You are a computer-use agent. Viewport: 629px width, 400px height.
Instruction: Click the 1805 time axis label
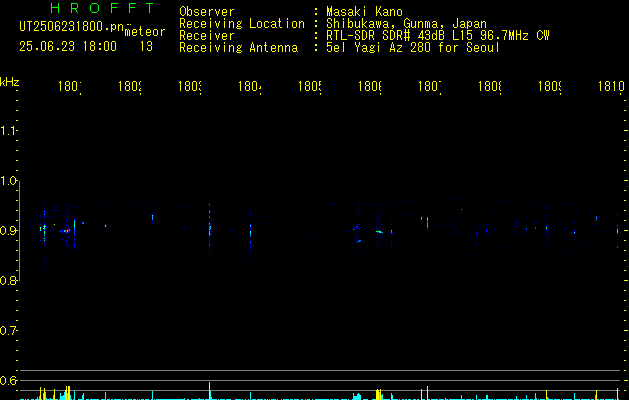pos(310,86)
